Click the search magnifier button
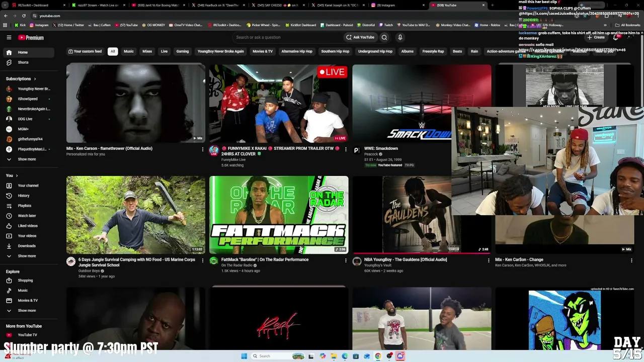Viewport: 644px width, 362px height. tap(384, 37)
